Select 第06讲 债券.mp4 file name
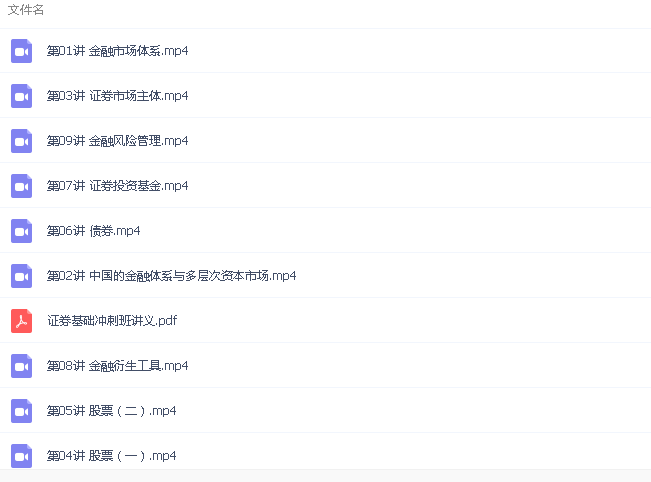 93,231
